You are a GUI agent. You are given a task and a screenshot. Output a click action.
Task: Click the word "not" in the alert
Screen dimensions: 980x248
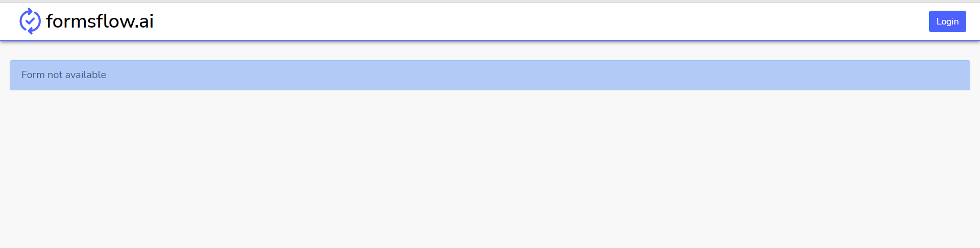[x=55, y=75]
